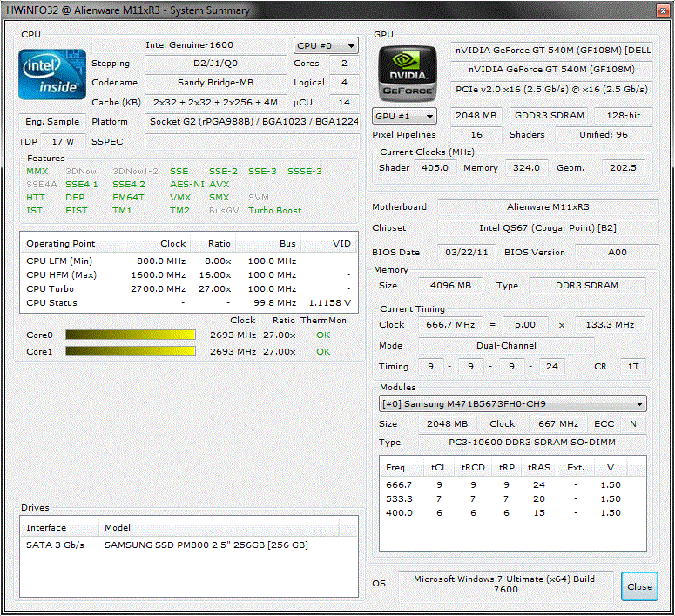Select the CPU LFM (Min) row
The width and height of the screenshot is (675, 616).
click(188, 261)
